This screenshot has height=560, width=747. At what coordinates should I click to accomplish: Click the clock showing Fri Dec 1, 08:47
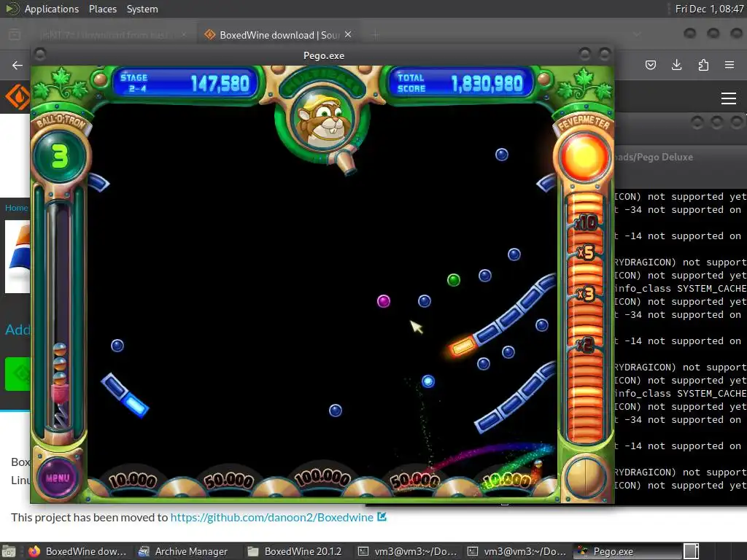pyautogui.click(x=709, y=9)
